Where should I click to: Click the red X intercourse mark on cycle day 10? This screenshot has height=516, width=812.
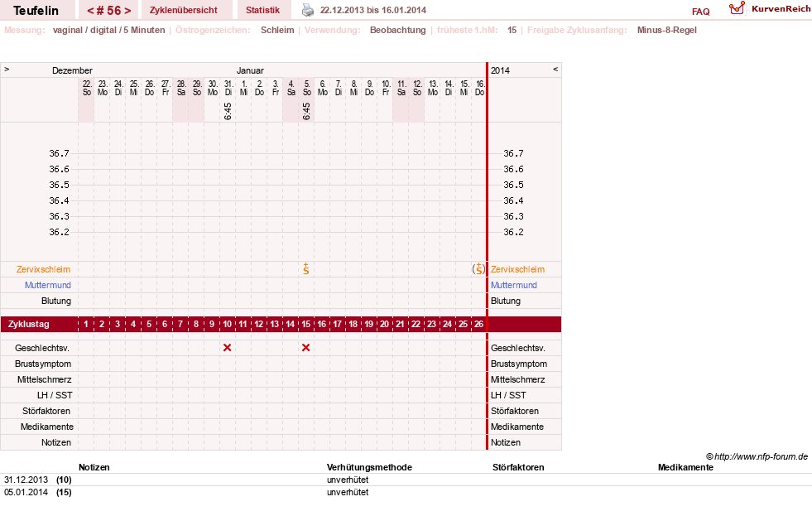[x=228, y=348]
